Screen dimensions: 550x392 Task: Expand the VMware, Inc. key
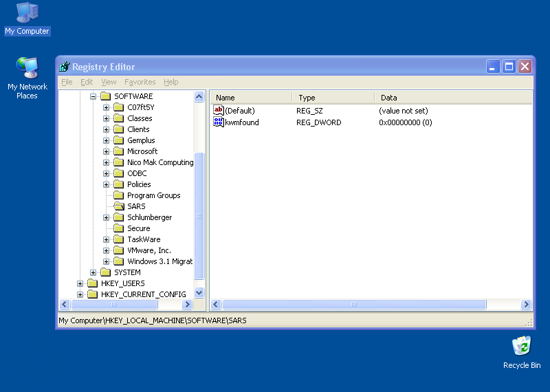(x=106, y=250)
